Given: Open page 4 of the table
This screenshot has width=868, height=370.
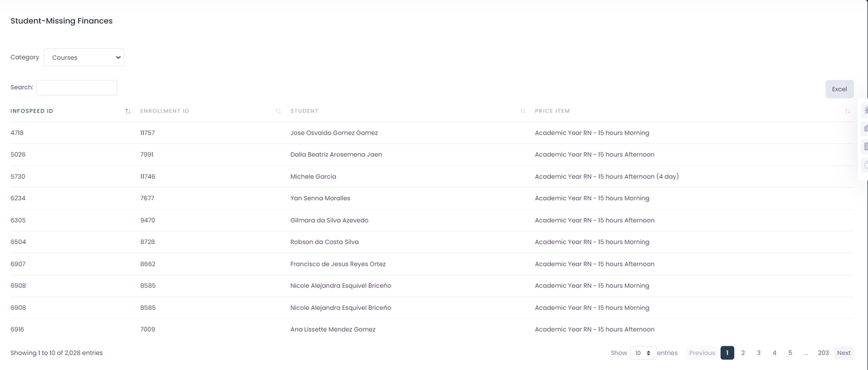Looking at the screenshot, I should coord(774,353).
